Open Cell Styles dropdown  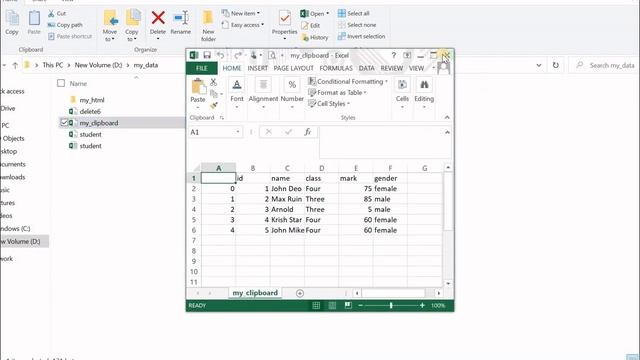[329, 104]
